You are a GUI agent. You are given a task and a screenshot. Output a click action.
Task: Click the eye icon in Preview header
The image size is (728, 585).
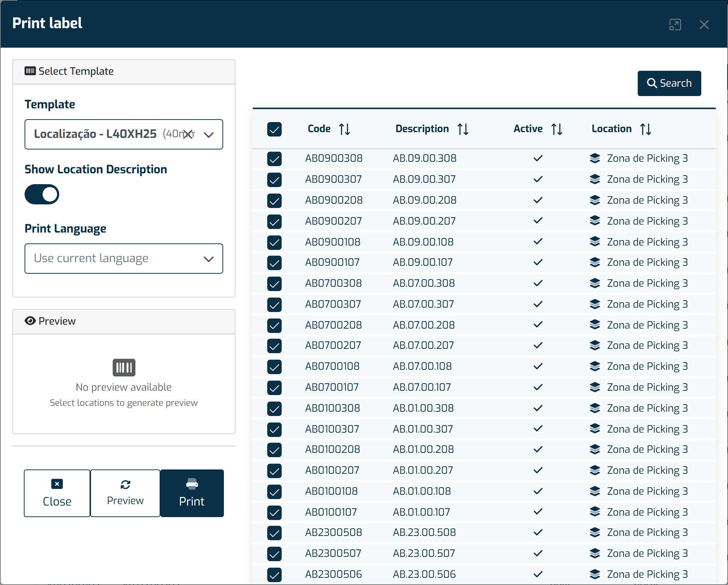30,321
